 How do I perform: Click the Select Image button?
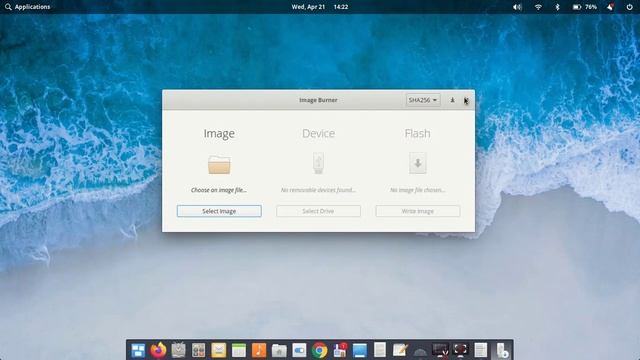[x=219, y=211]
